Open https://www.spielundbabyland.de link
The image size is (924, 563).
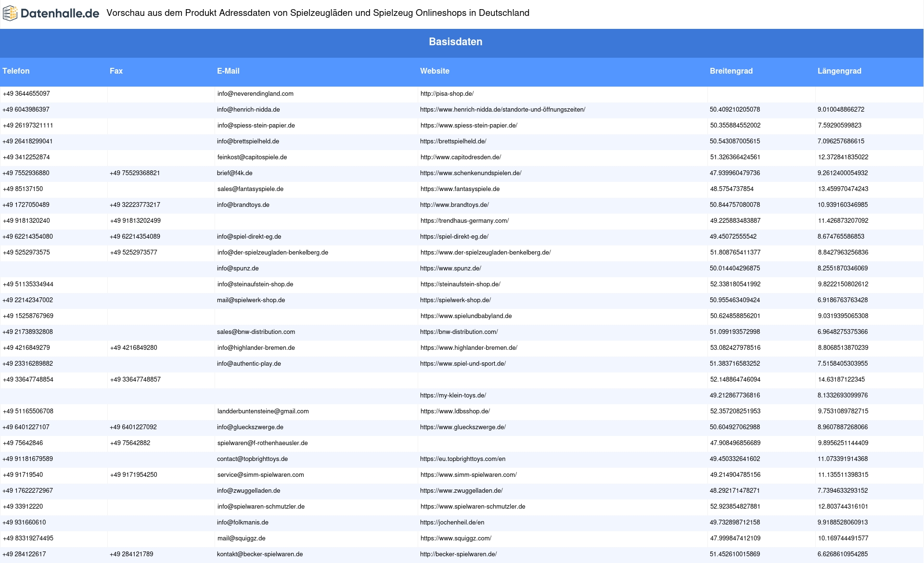tap(466, 316)
